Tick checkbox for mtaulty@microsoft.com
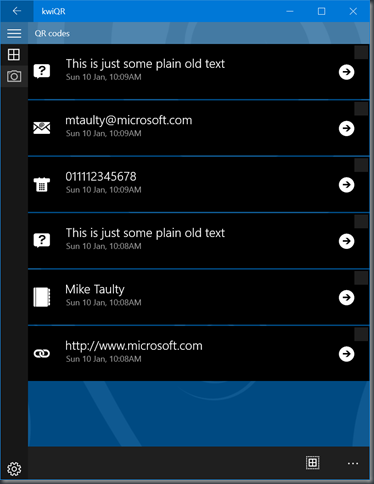The image size is (374, 484). [361, 109]
